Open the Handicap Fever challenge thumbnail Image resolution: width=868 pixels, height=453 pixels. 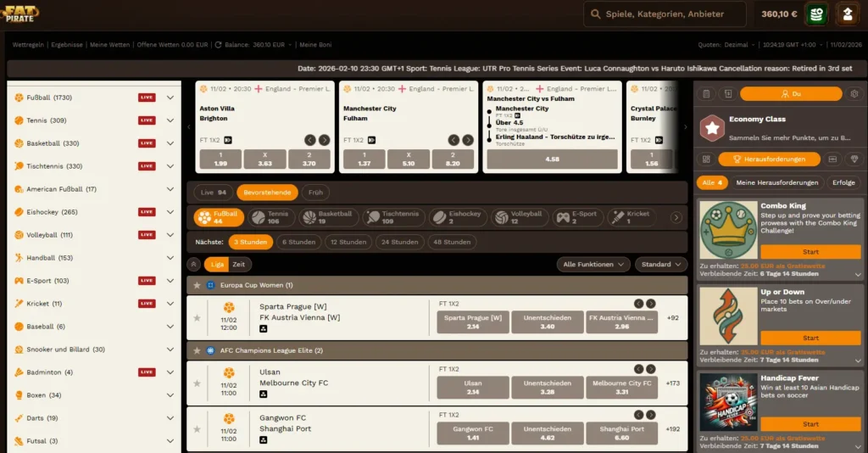click(728, 401)
